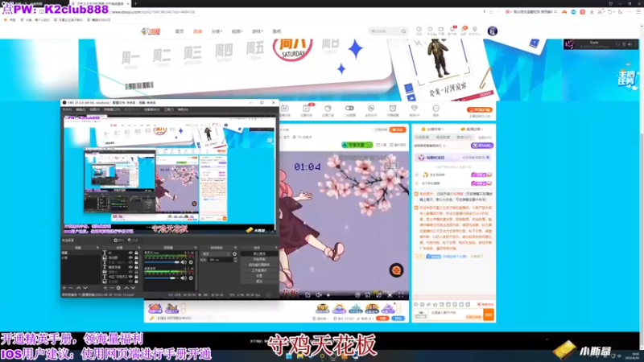This screenshot has width=644, height=362.
Task: Adjust the second OBS mixer volume slider
Action: click(x=162, y=278)
